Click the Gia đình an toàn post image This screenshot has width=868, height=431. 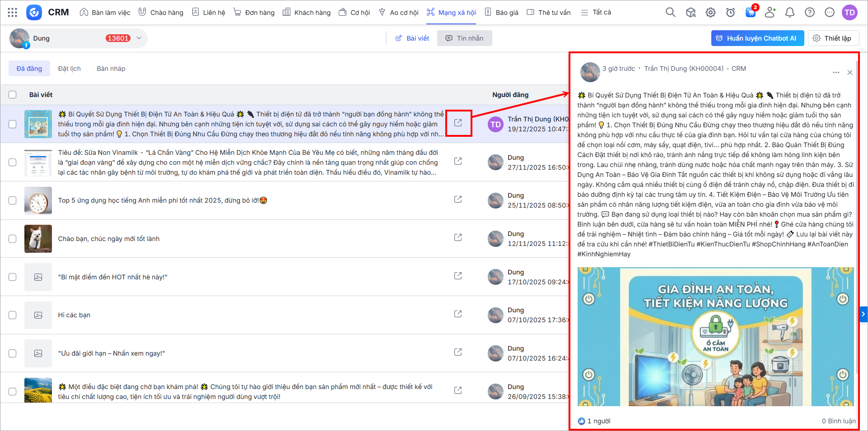(x=716, y=337)
